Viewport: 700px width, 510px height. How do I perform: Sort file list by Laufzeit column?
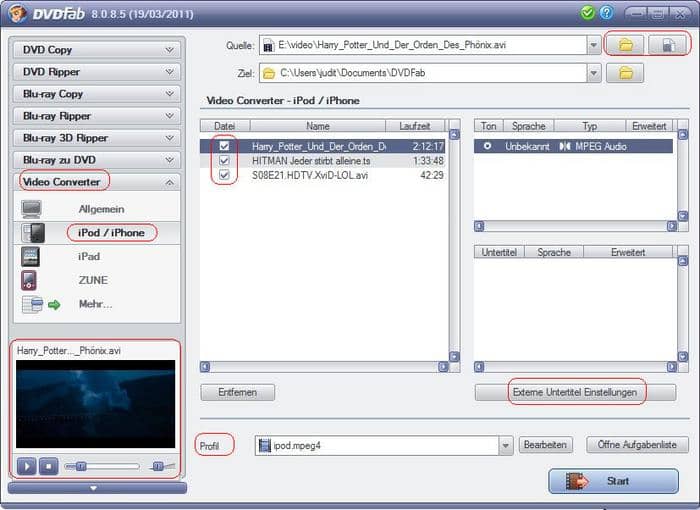[415, 126]
